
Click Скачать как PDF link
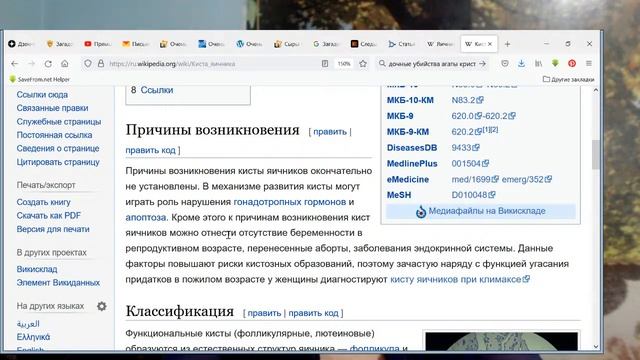click(49, 216)
